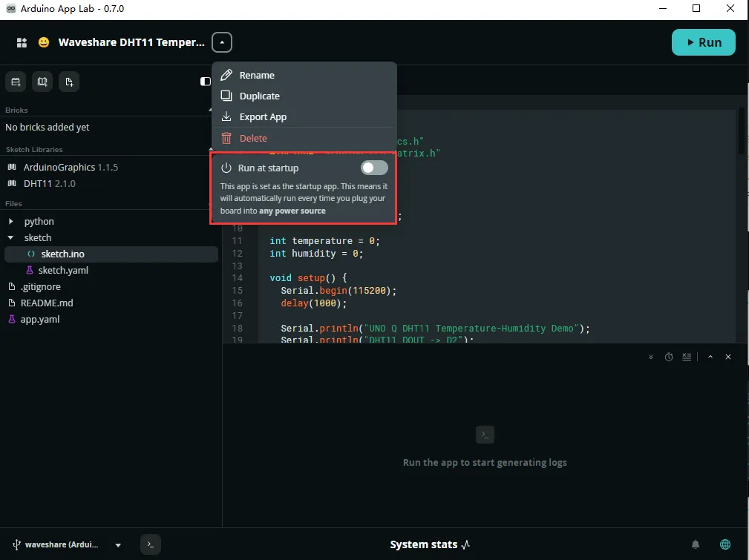Click the sketch.ino code file icon
Screen dimensions: 749x560
(31, 254)
